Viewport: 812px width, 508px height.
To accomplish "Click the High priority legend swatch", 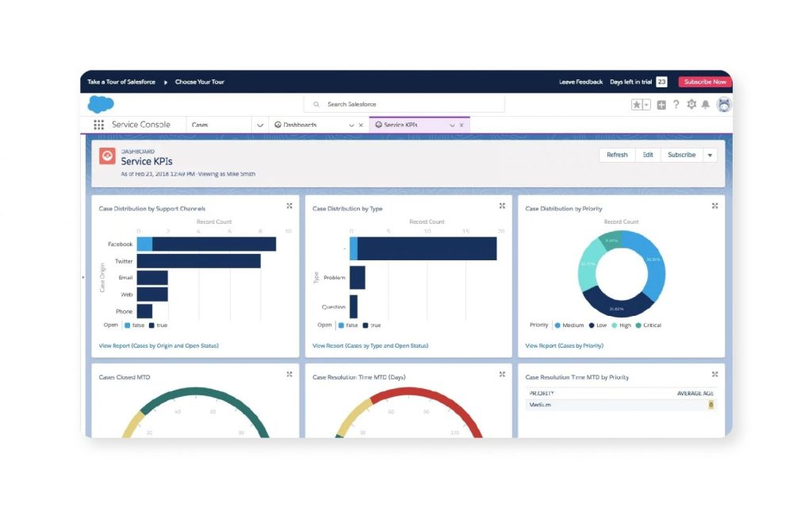I will pos(615,325).
